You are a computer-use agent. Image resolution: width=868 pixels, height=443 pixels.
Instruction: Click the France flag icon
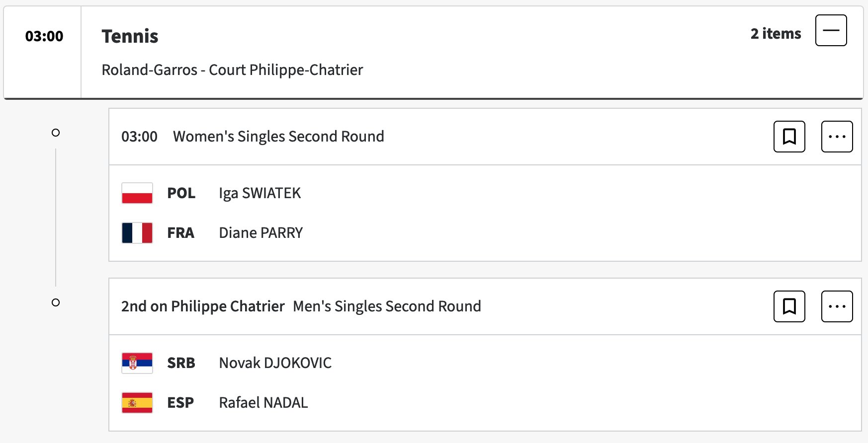(x=137, y=233)
